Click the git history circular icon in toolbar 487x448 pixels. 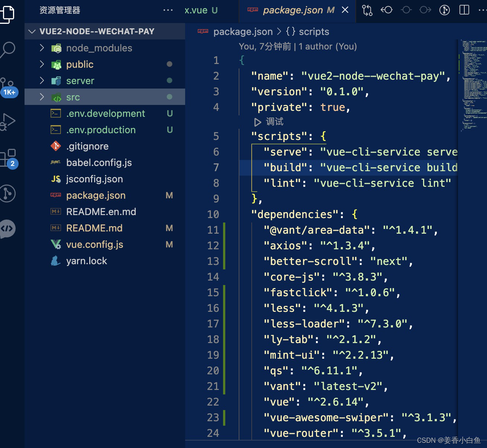[x=445, y=10]
